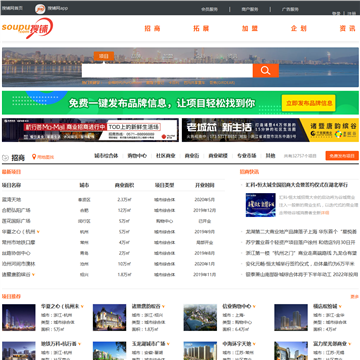
Task: Click the soupu 搜铺 logo
Action: 27,29
